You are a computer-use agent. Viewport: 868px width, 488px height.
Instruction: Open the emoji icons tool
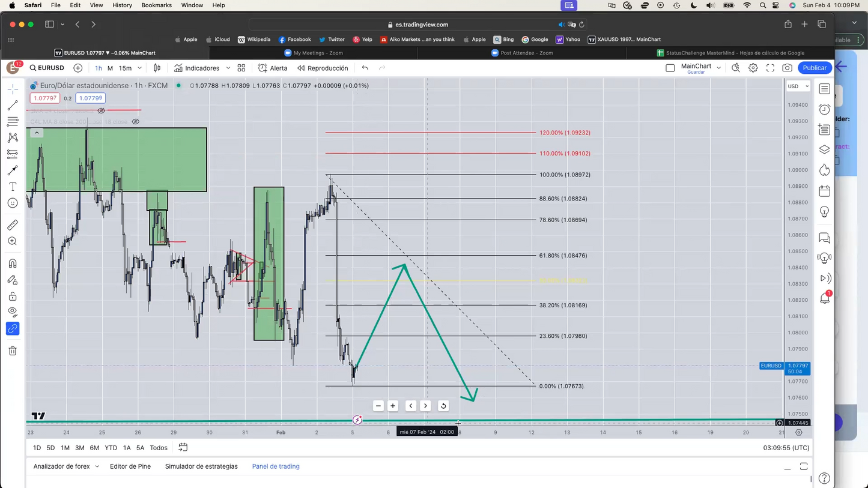13,203
